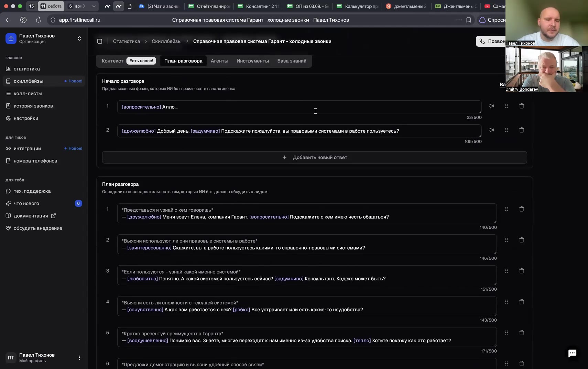Open колл-листы in the sidebar
This screenshot has height=369, width=588.
click(x=44, y=93)
